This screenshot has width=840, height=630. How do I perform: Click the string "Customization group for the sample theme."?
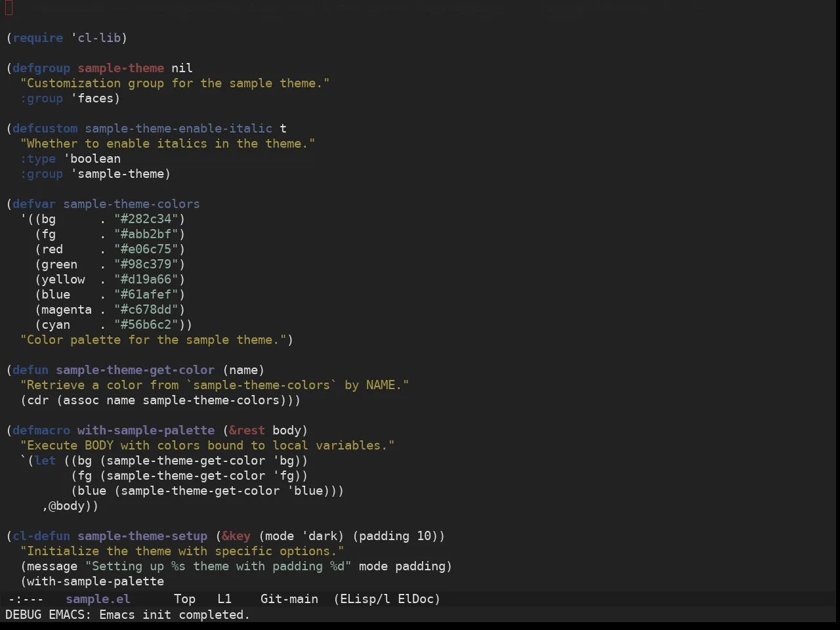[x=175, y=83]
